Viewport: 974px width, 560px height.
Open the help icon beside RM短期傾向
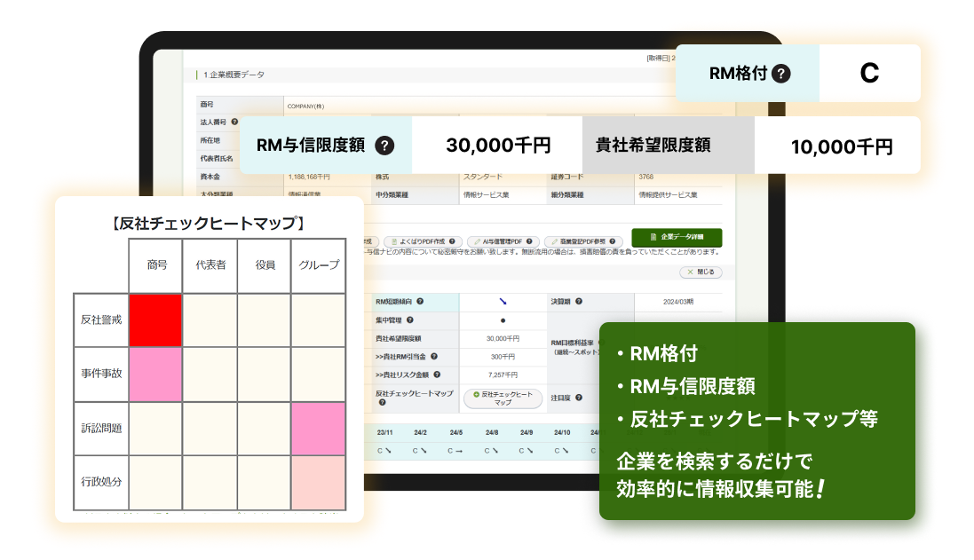[x=420, y=302]
